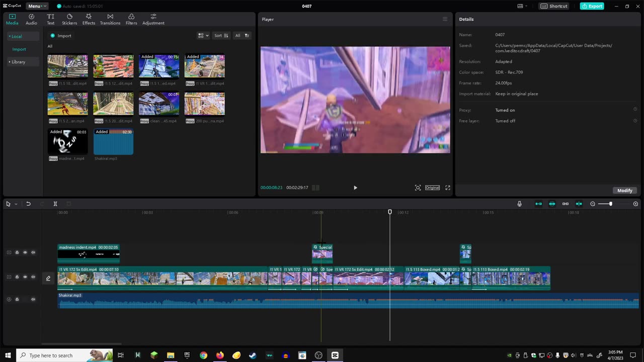Viewport: 644px width, 362px height.
Task: Toggle main track magnet
Action: point(539,204)
